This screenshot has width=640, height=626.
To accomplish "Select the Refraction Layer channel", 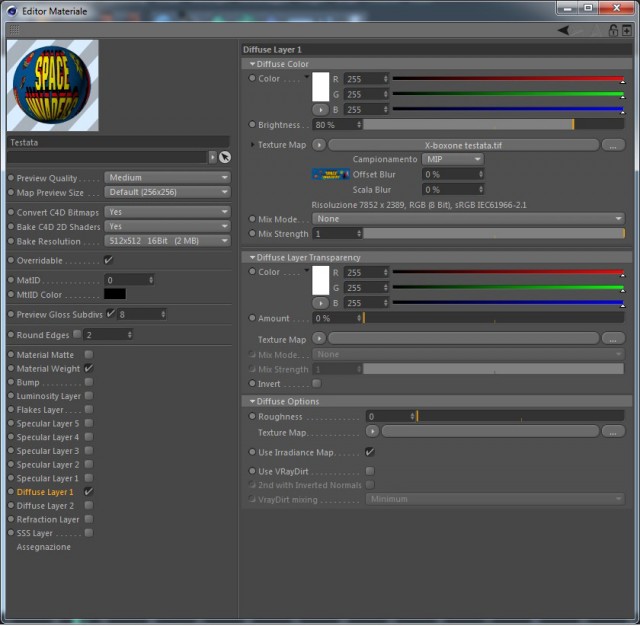I will point(48,519).
